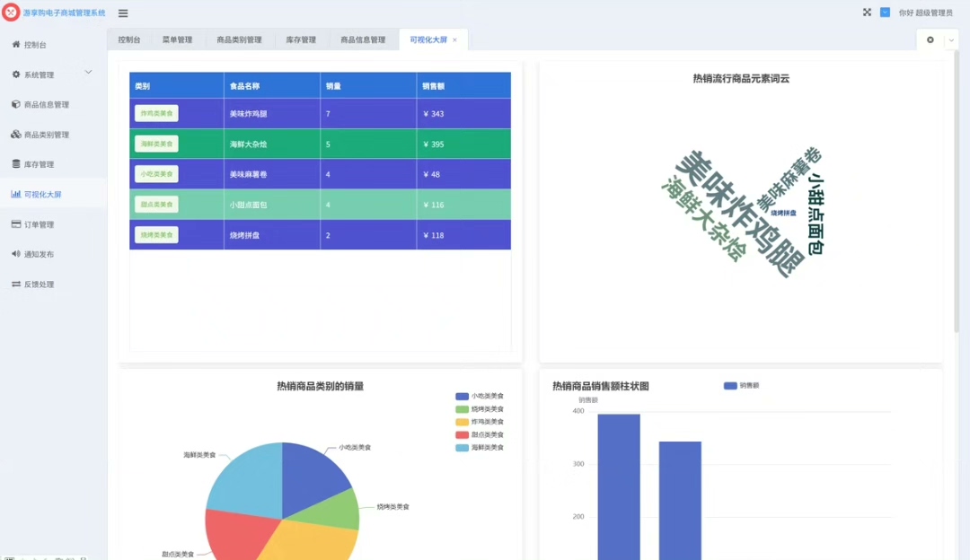Select the 烧烤拼盘 table cell
Screen dimensions: 970x560
[272, 235]
